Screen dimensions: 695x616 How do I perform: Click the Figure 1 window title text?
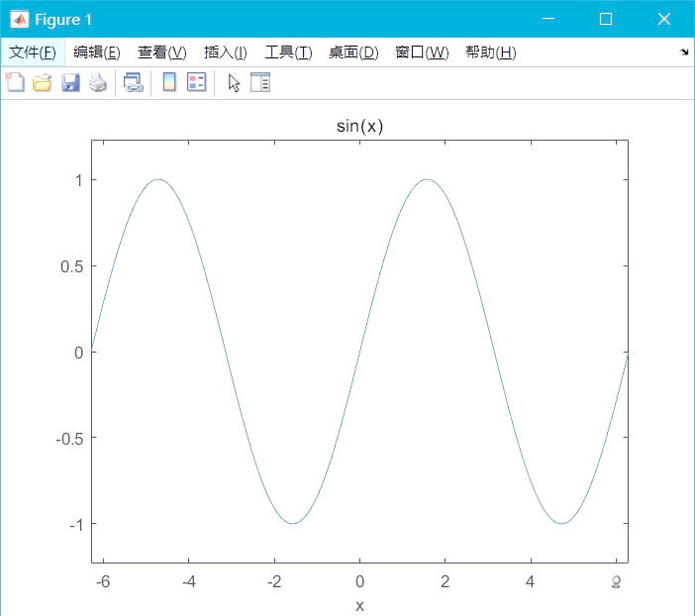coord(63,20)
